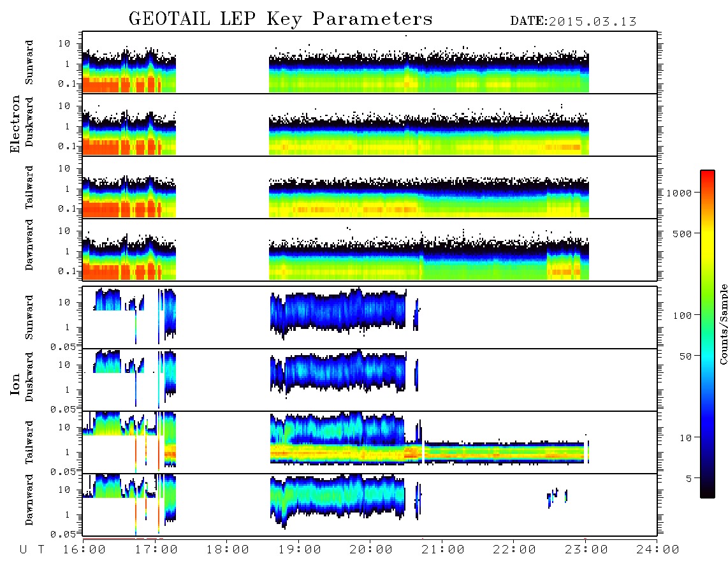The width and height of the screenshot is (728, 561).
Task: Click the DATE:2015.03.13 label
Action: 573,21
